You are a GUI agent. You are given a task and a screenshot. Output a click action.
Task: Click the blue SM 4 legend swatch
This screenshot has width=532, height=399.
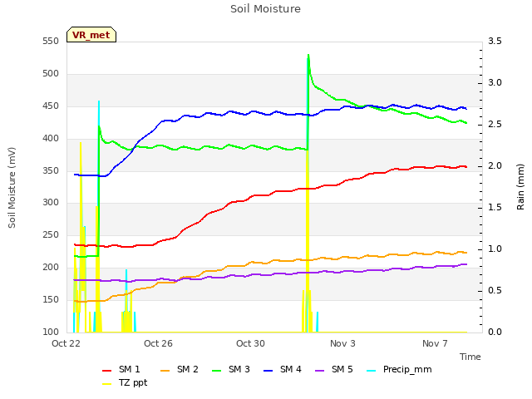[268, 371]
